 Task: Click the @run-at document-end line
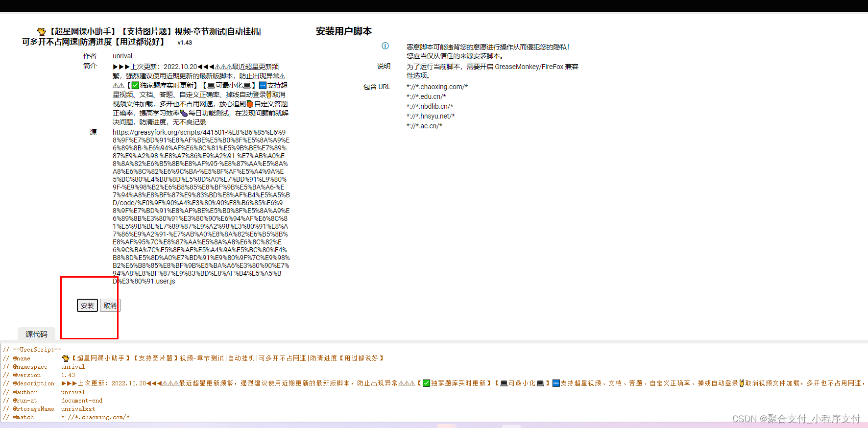tap(53, 401)
